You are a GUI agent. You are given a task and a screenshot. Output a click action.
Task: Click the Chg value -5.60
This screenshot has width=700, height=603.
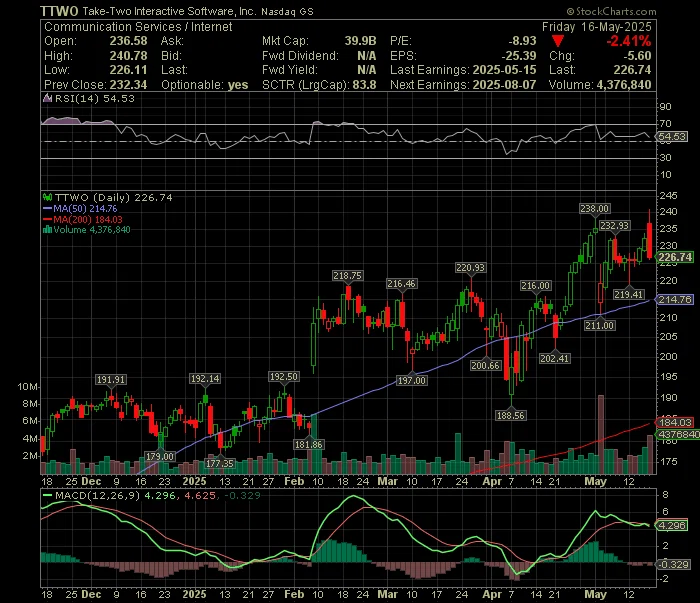pos(638,56)
